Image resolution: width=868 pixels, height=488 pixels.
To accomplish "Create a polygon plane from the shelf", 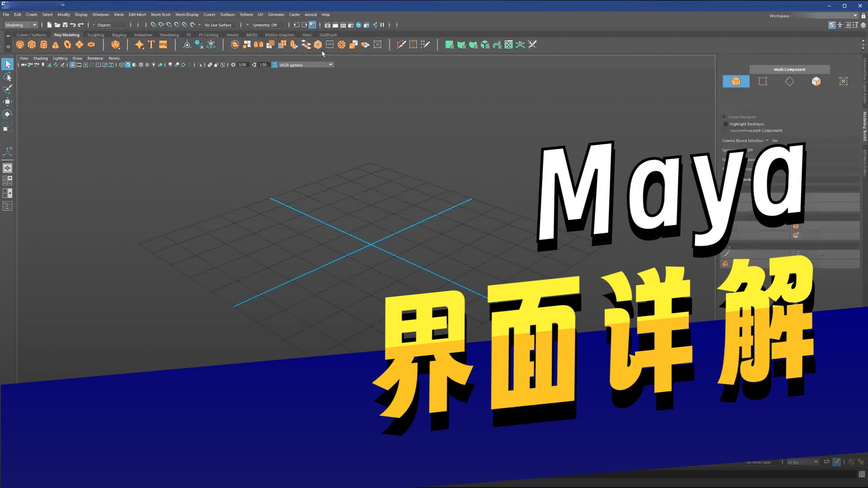I will point(79,44).
